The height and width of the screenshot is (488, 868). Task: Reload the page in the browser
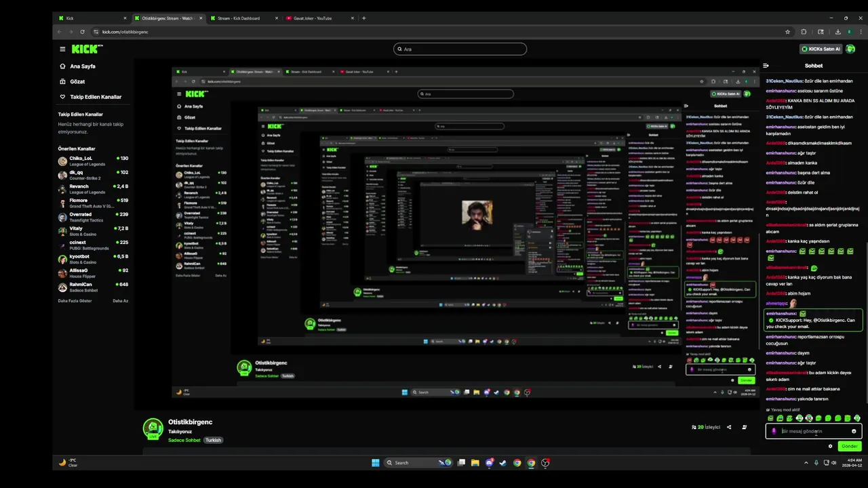point(83,32)
